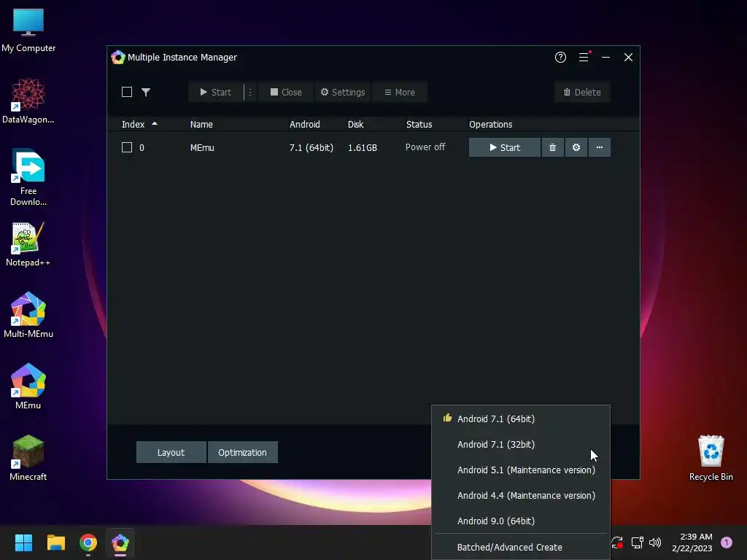The image size is (747, 560).
Task: Start the MEmu instance from its row
Action: (505, 147)
